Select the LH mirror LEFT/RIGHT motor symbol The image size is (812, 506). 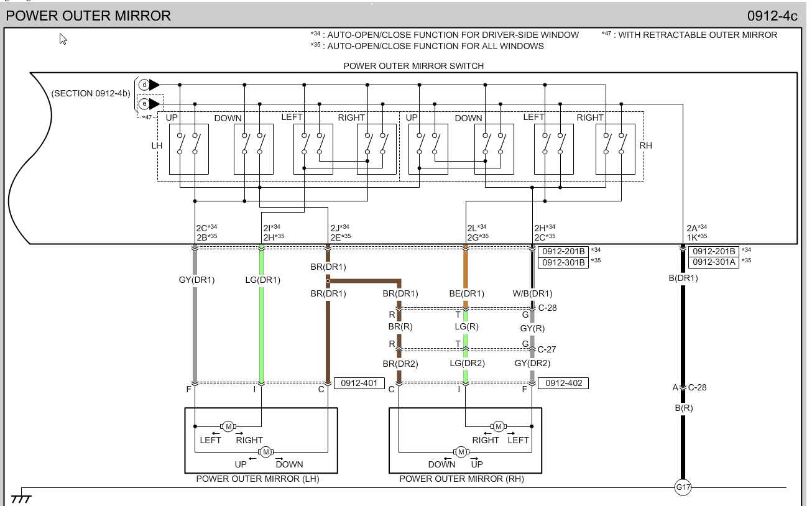228,426
